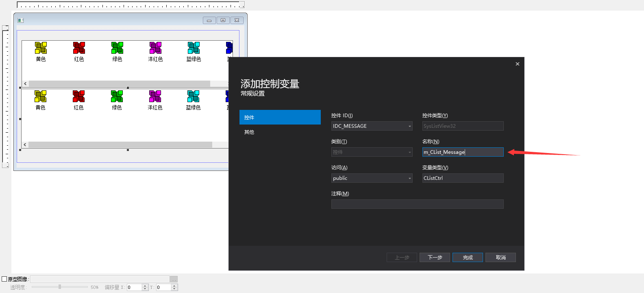Click the 蓝绿色 label in upper list
The width and height of the screenshot is (644, 293).
pyautogui.click(x=194, y=59)
